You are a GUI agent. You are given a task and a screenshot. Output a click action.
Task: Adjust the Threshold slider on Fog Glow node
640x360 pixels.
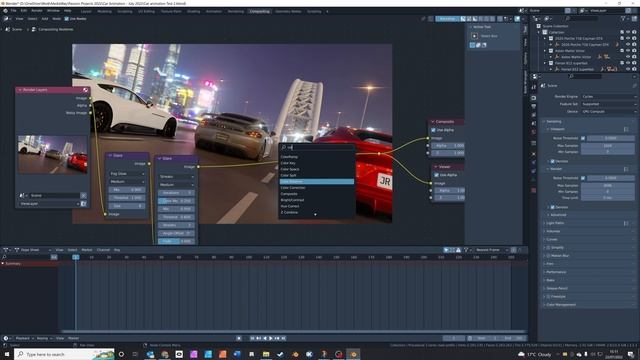(127, 198)
